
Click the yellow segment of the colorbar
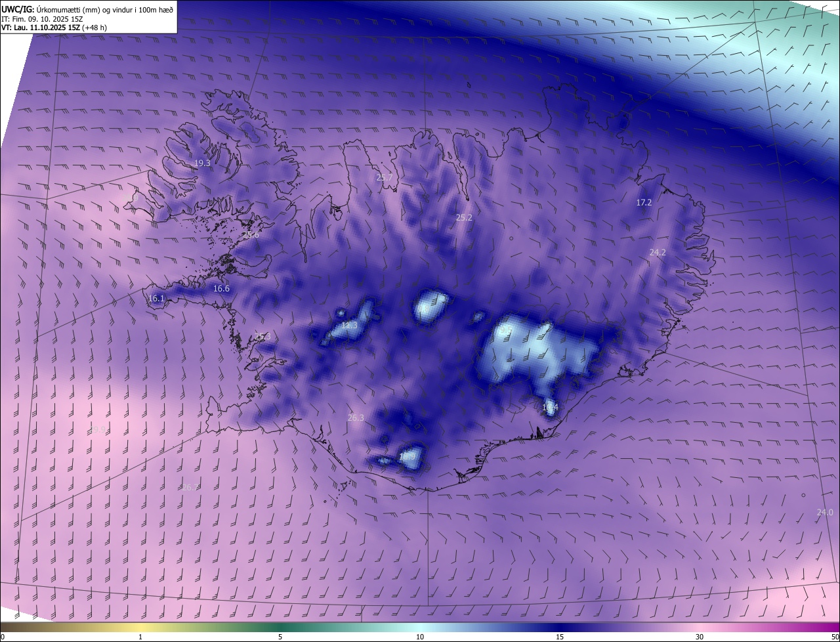coord(140,627)
